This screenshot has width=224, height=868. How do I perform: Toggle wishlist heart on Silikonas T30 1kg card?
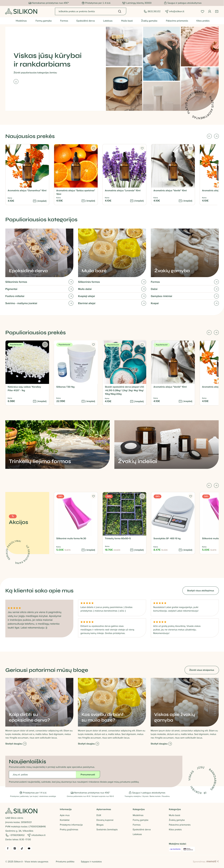coord(93,345)
